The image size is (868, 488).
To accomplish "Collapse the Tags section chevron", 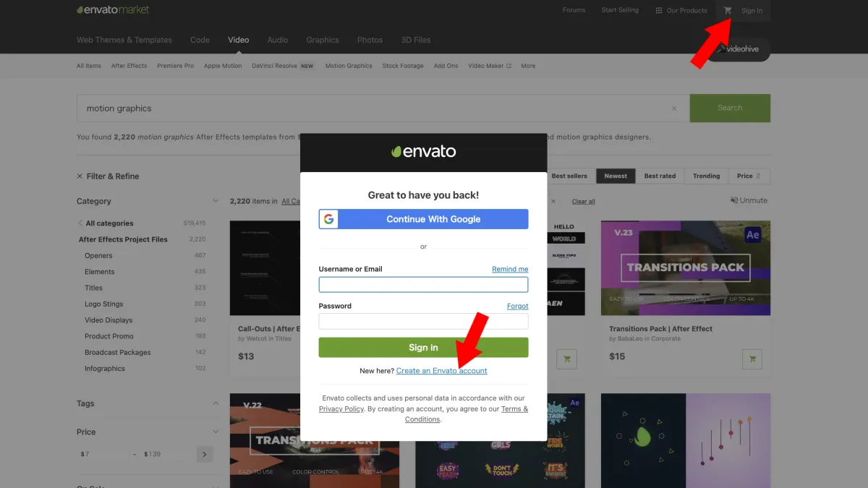I will pos(216,403).
